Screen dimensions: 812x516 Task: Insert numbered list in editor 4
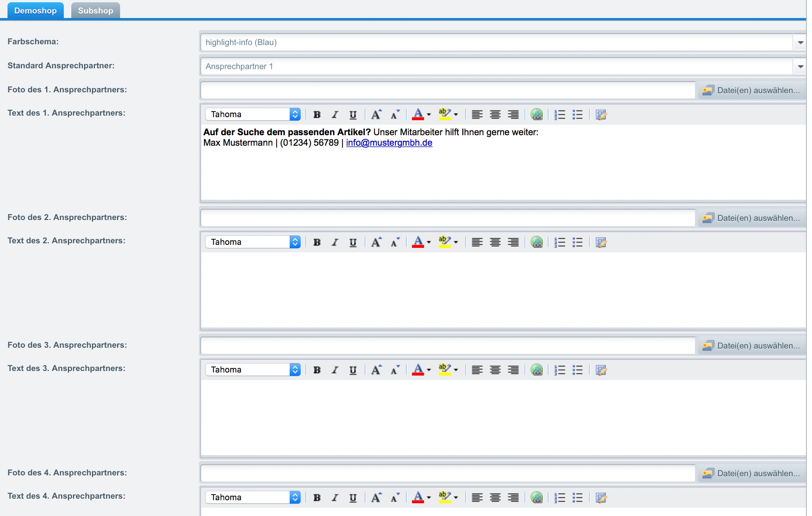(x=560, y=498)
